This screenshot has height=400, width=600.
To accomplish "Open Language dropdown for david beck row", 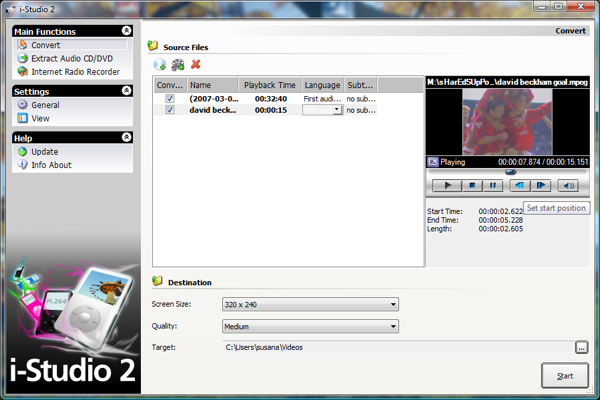I will (337, 110).
